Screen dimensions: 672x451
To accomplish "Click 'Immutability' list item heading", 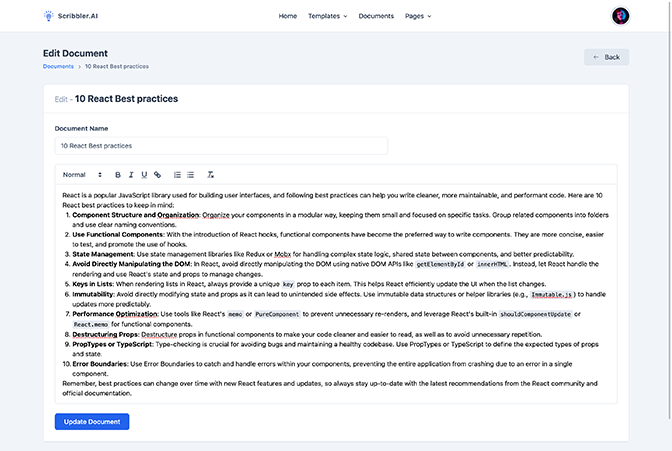I will [x=93, y=295].
